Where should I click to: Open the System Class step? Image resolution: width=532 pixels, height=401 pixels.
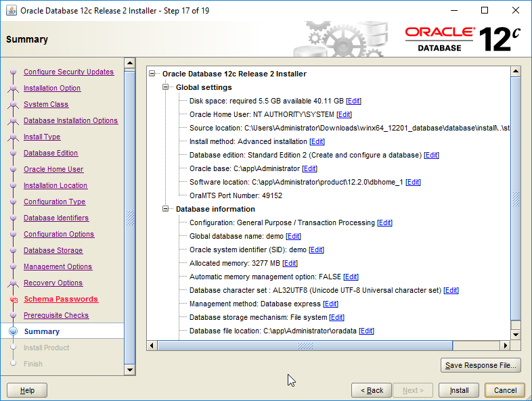point(46,104)
